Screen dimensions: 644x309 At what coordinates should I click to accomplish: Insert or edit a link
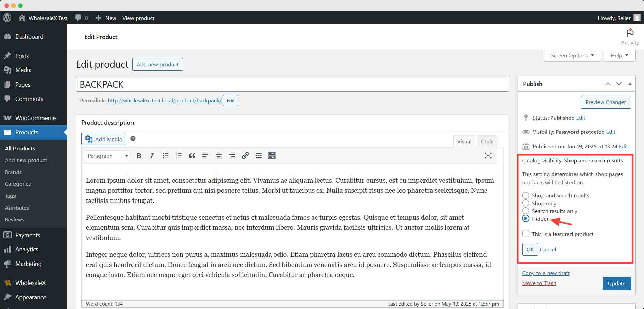click(245, 156)
